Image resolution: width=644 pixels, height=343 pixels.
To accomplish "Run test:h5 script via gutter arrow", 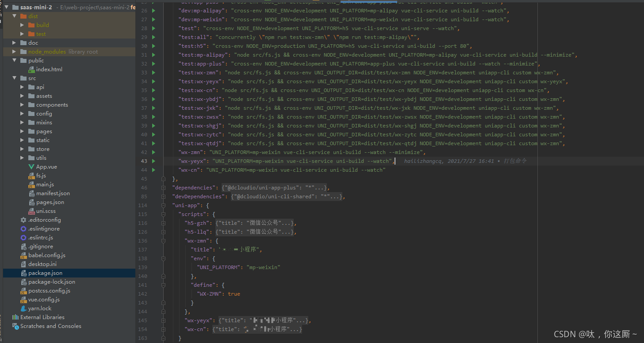I will [153, 46].
